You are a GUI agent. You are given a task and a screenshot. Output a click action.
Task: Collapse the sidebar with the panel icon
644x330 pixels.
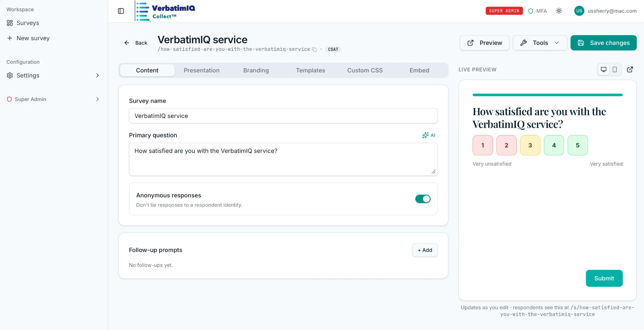tap(121, 11)
